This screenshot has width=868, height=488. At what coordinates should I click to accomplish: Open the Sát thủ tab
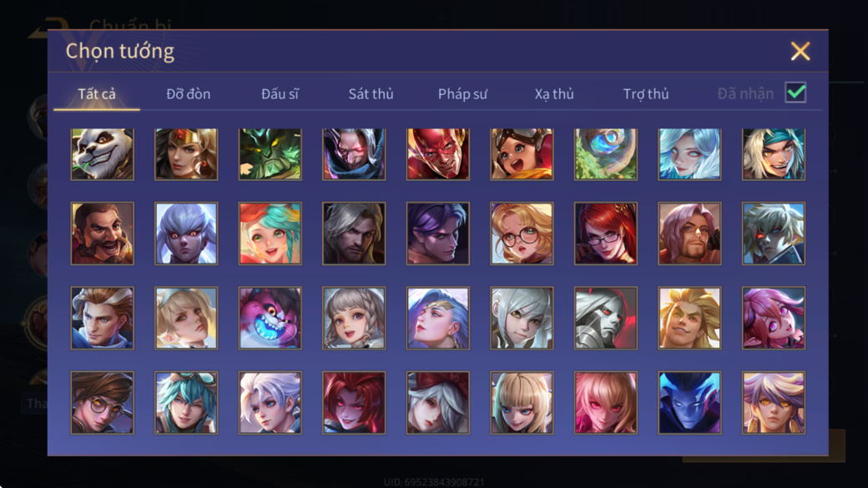(371, 94)
